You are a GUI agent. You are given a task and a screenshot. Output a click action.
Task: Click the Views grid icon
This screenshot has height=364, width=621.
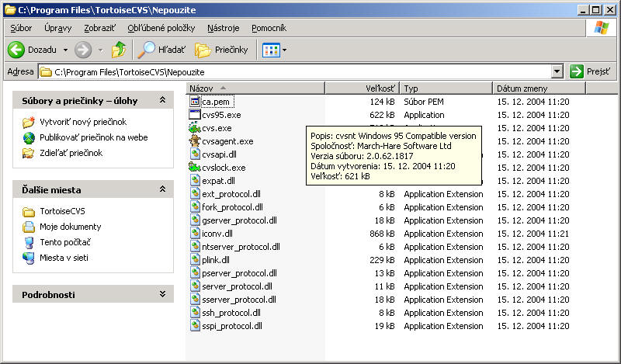271,50
